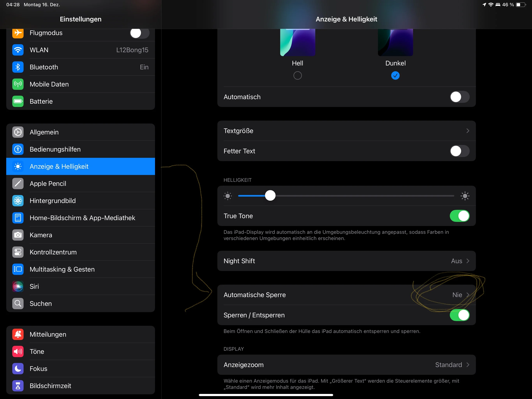Select the Hell appearance radio button
Screen dimensions: 532x399
click(298, 76)
